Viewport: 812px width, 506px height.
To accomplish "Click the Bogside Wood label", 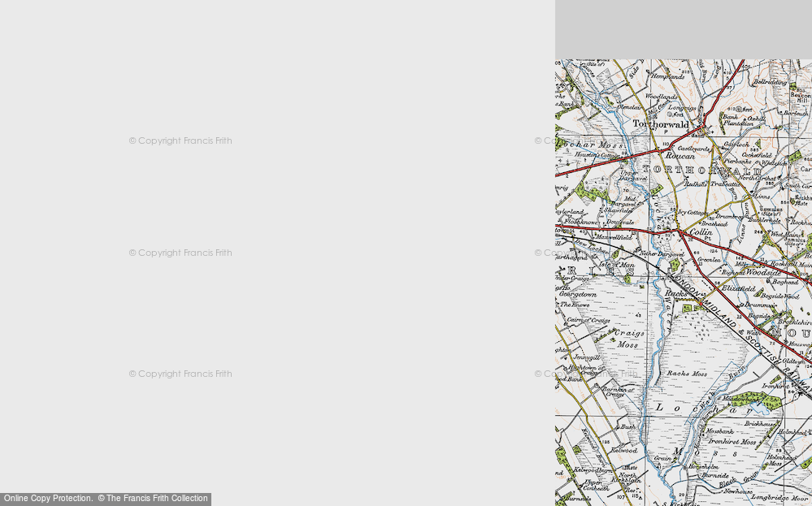I will click(779, 296).
